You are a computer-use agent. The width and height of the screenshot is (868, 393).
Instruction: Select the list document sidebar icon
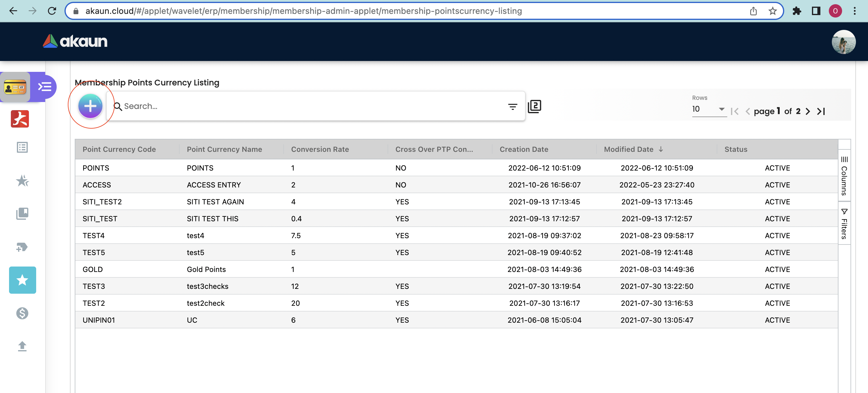click(22, 147)
